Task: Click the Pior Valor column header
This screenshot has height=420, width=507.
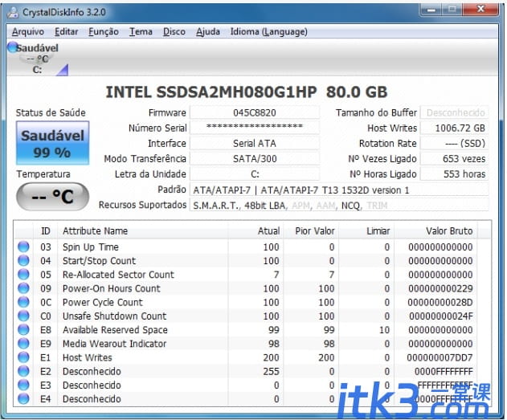Action: (311, 231)
